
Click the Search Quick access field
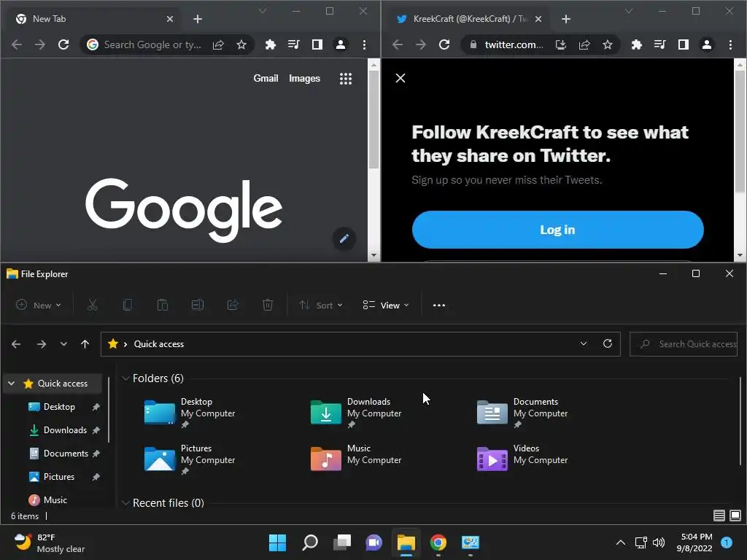pyautogui.click(x=684, y=344)
